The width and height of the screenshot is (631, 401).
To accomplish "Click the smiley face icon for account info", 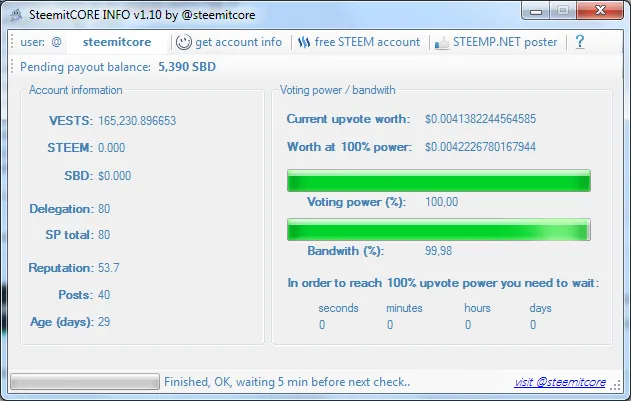I will pyautogui.click(x=184, y=42).
